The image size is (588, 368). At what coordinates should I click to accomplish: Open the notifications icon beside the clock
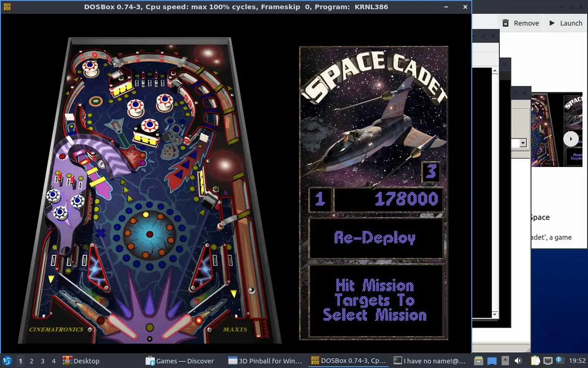(560, 361)
